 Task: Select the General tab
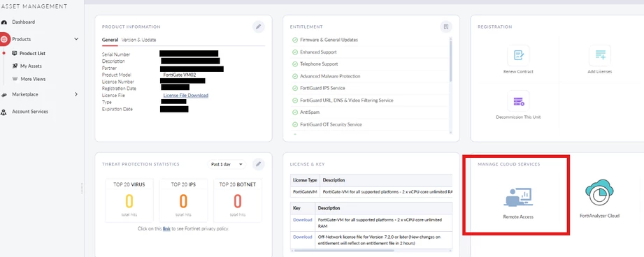pyautogui.click(x=110, y=41)
